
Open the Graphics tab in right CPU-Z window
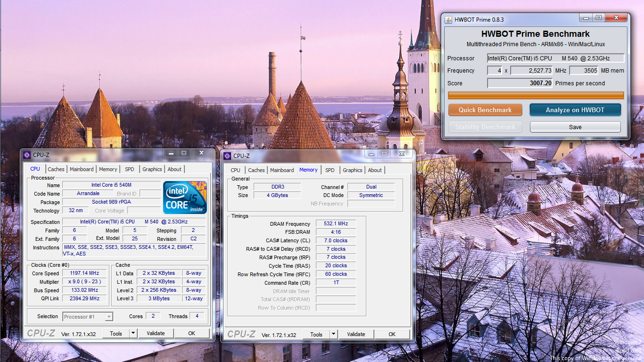tap(353, 170)
